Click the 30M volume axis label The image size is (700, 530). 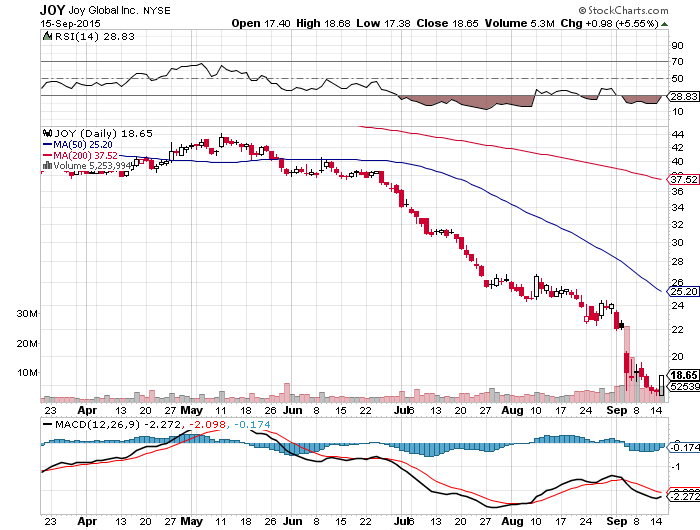coord(27,313)
